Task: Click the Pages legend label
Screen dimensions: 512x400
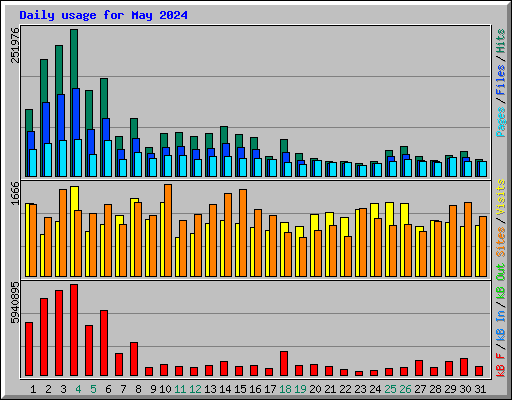Action: tap(501, 122)
